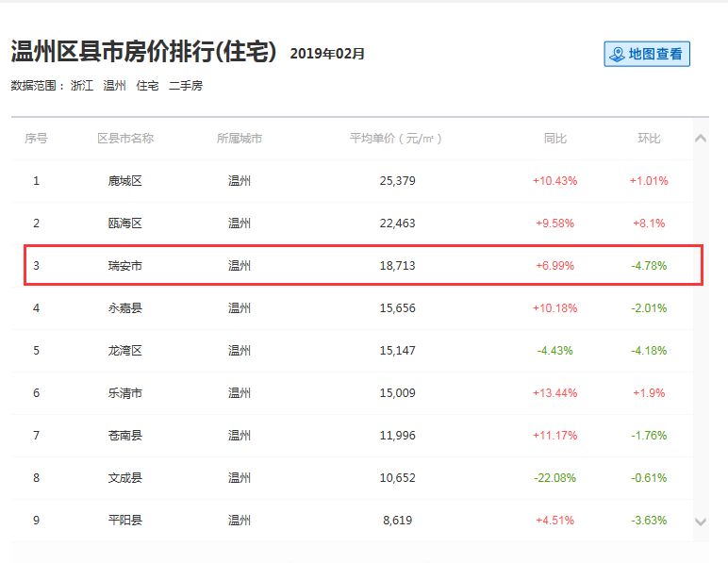Viewport: 728px width, 563px height.
Task: Select the 文成县 district name
Action: 124,477
